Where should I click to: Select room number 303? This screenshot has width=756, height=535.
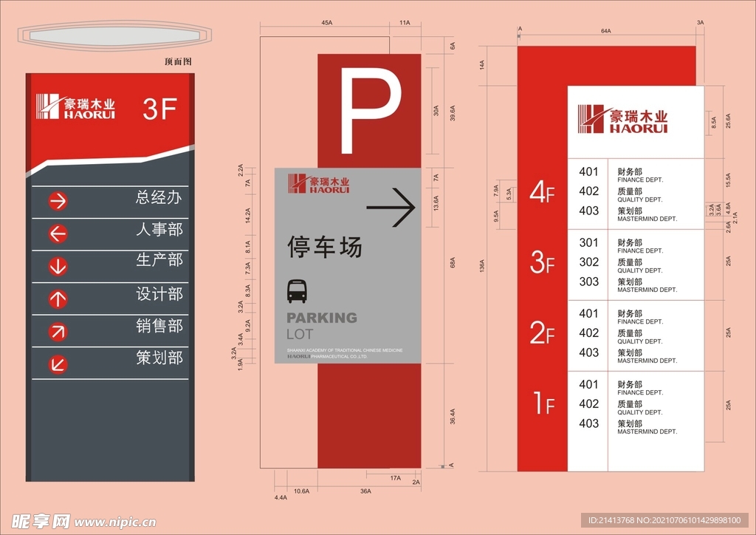coord(588,282)
